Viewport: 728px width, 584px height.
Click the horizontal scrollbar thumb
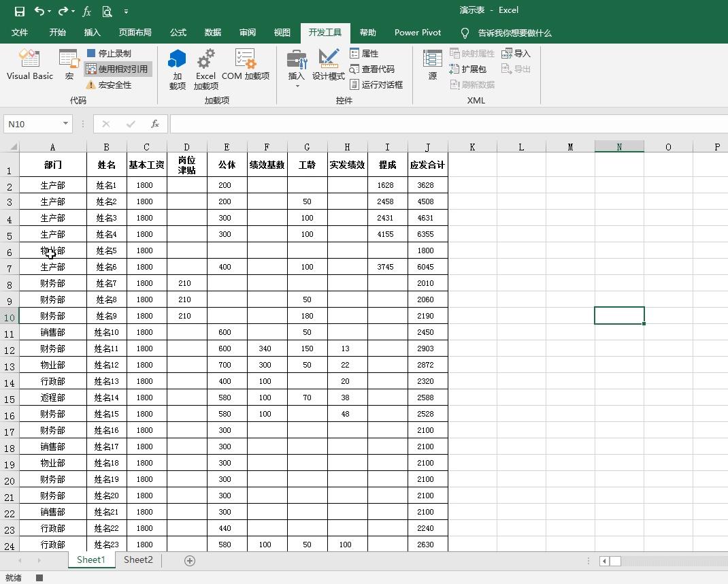point(615,561)
